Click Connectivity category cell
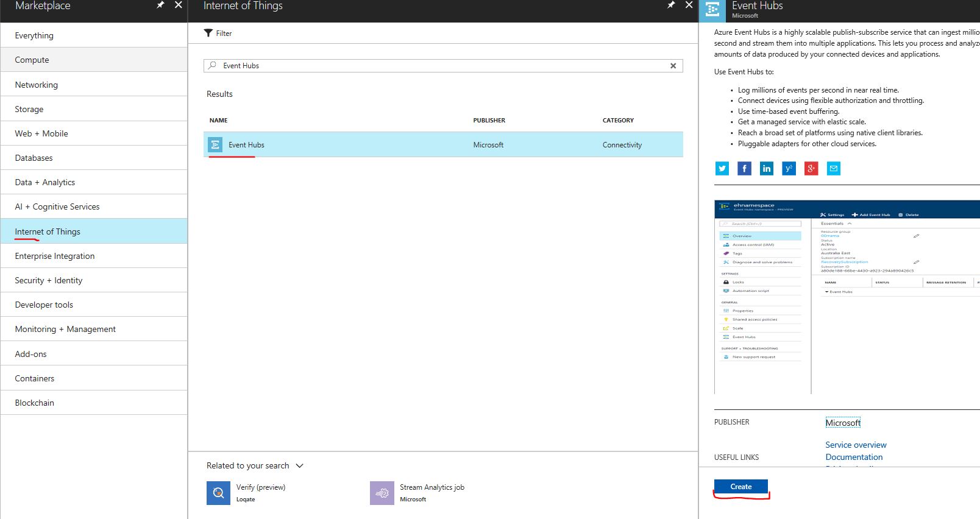Screen dimensions: 980x519 pyautogui.click(x=622, y=145)
